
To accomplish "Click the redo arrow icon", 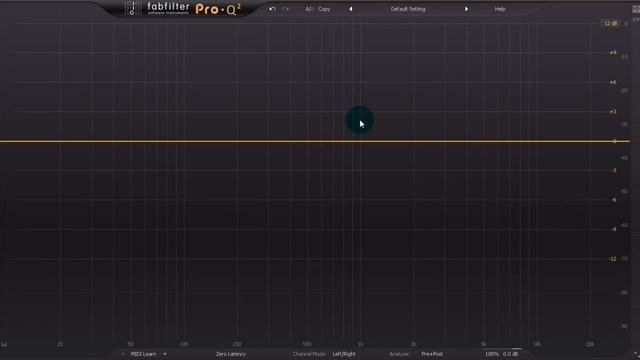I will [286, 9].
